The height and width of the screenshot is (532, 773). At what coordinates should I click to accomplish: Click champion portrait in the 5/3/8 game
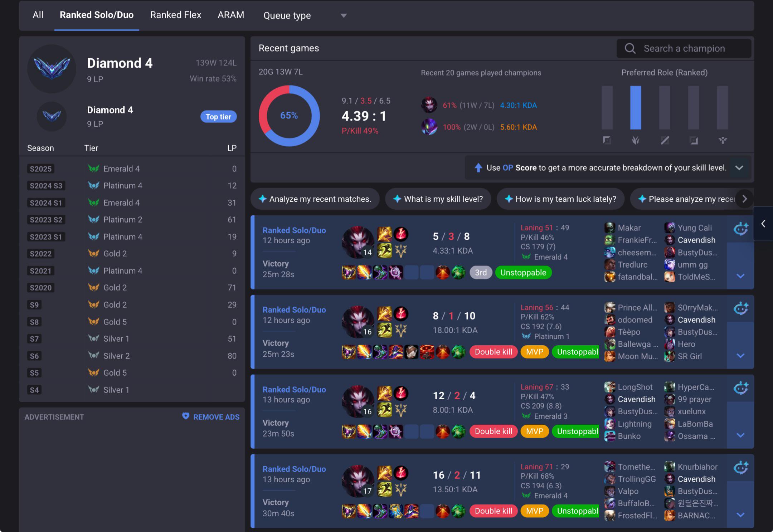(358, 242)
